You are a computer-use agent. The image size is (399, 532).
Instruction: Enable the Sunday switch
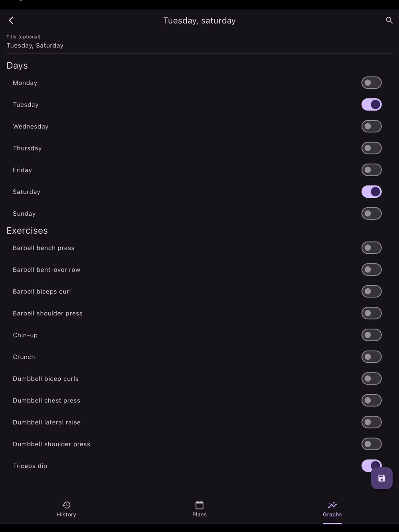[x=371, y=214]
